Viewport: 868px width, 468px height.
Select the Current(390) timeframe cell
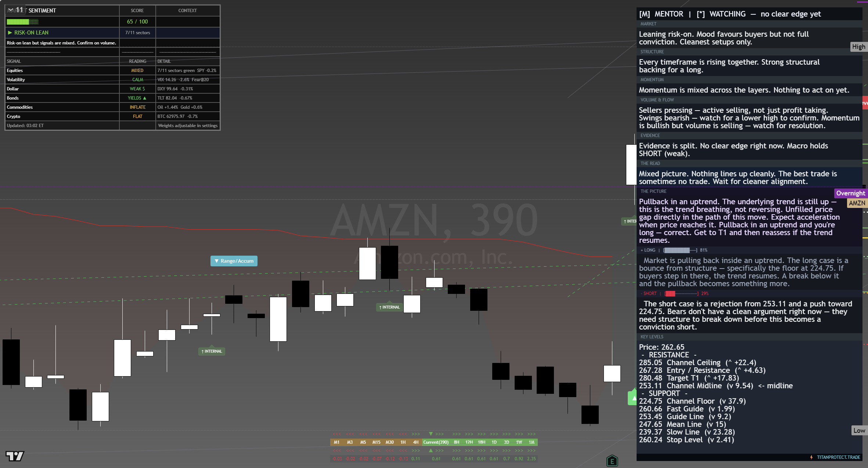pyautogui.click(x=436, y=442)
